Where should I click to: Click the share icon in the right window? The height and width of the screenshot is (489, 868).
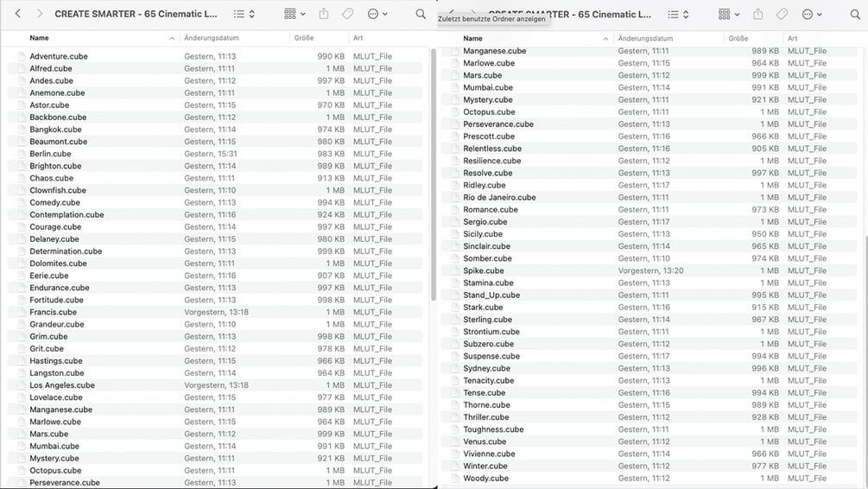pos(757,15)
